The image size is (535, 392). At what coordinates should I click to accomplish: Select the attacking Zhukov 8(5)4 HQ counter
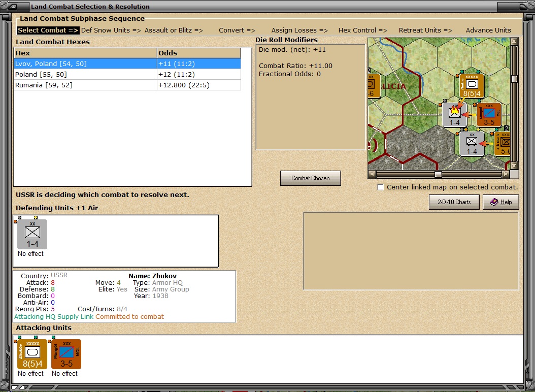coord(32,354)
